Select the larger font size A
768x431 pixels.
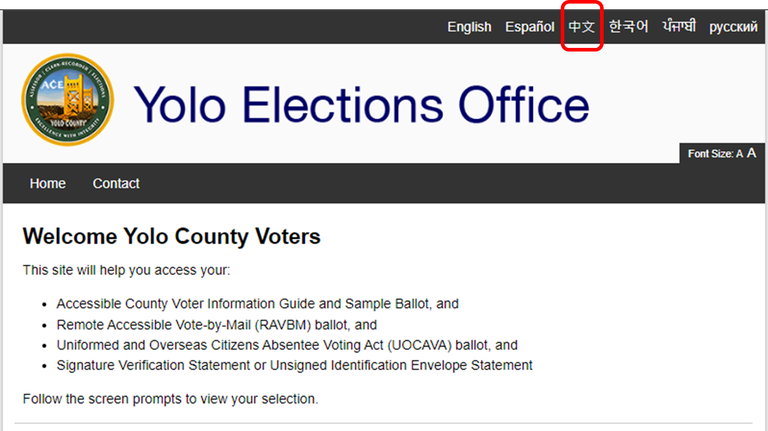click(751, 153)
